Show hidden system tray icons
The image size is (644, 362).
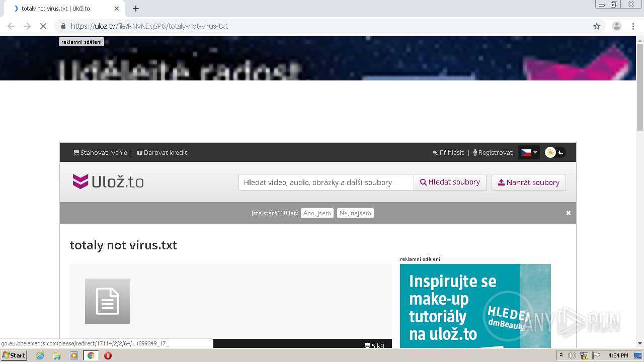point(561,355)
